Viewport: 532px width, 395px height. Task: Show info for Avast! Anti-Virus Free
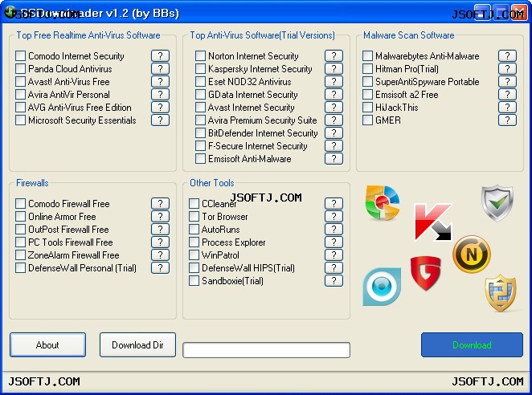160,81
